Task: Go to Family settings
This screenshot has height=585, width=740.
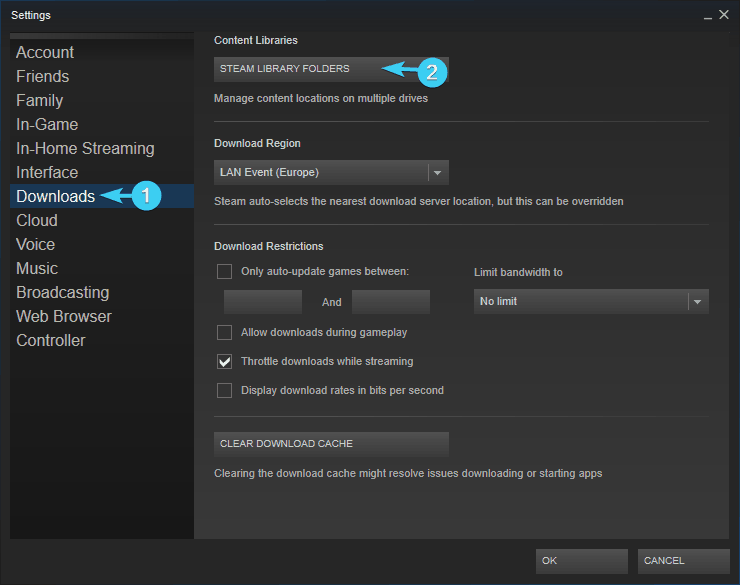Action: tap(101, 100)
